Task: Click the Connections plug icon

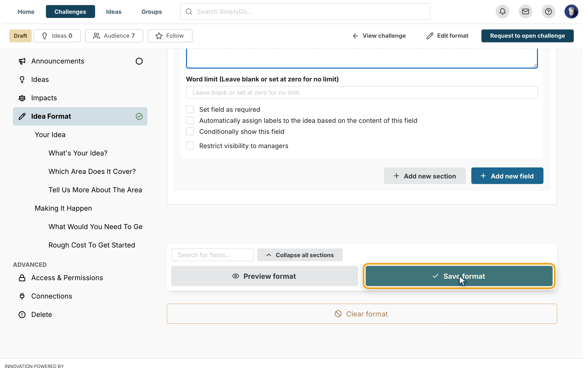Action: click(x=22, y=296)
